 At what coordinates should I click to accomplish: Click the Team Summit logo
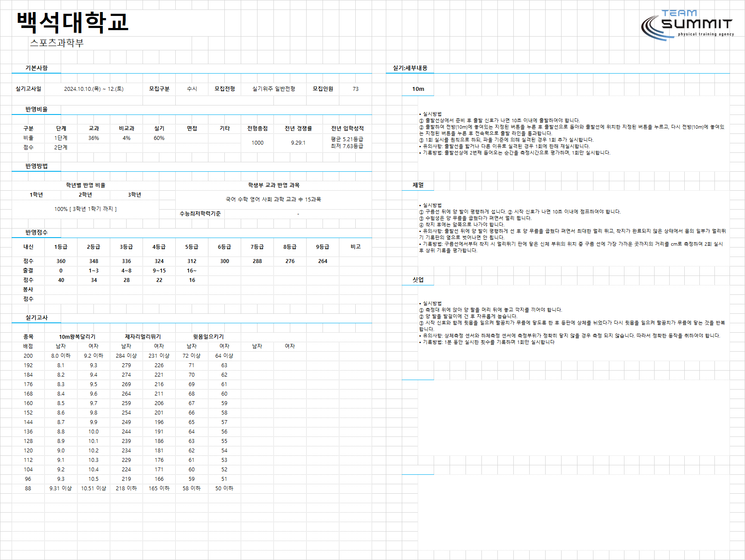pyautogui.click(x=687, y=25)
